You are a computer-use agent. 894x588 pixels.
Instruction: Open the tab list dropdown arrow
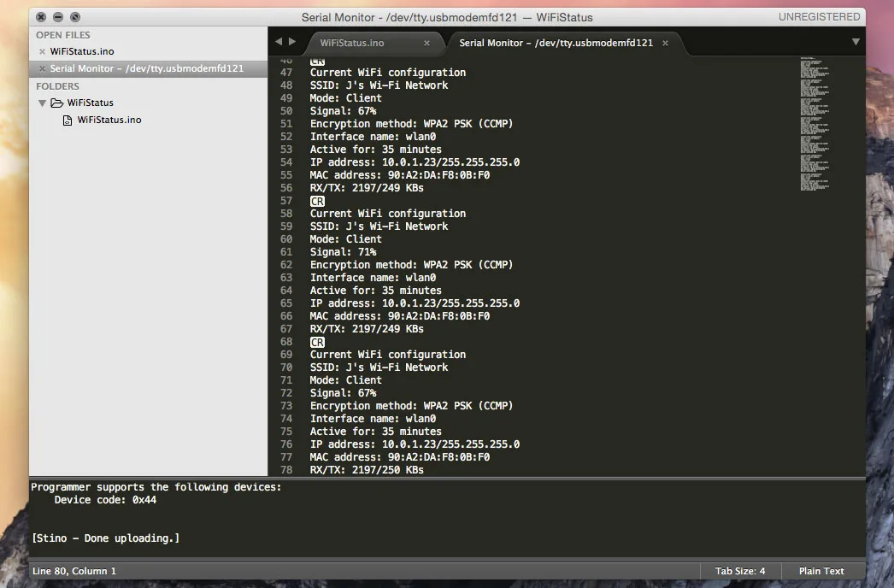click(856, 42)
